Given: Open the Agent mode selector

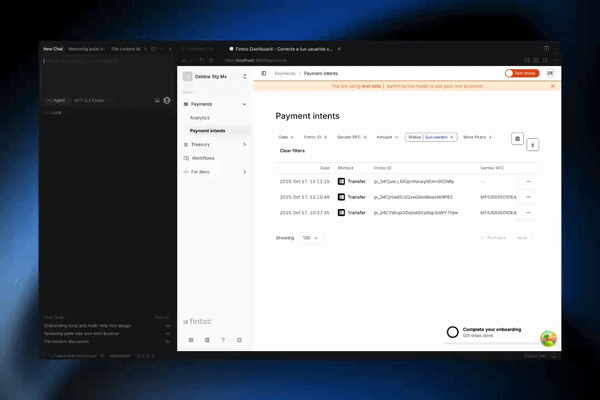Looking at the screenshot, I should click(x=57, y=100).
